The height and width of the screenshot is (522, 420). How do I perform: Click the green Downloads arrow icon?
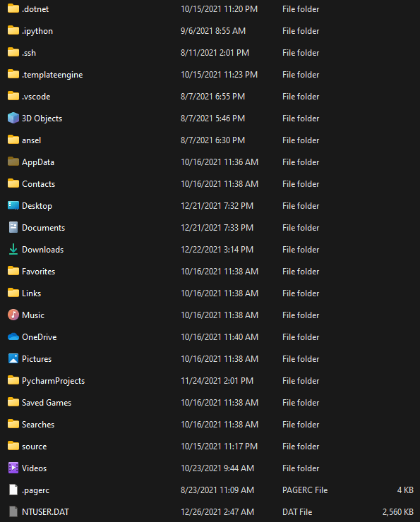tap(13, 249)
